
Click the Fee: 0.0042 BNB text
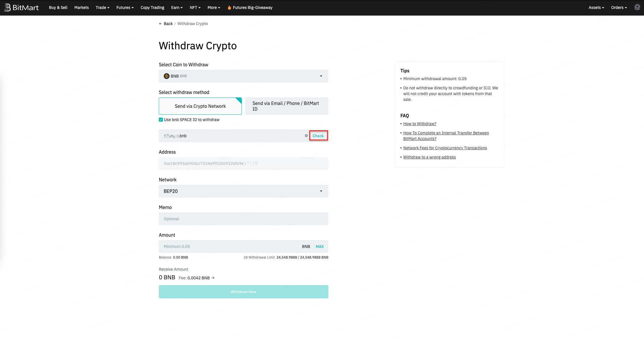coord(194,278)
